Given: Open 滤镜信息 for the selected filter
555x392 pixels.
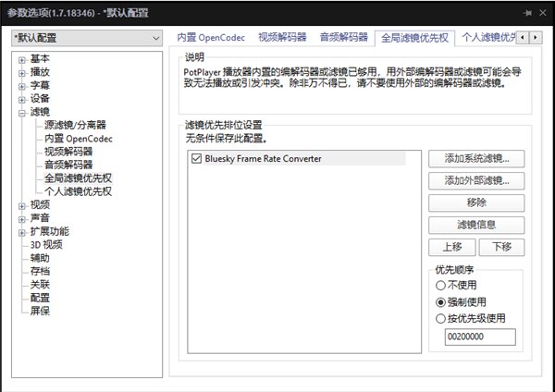Looking at the screenshot, I should click(476, 225).
